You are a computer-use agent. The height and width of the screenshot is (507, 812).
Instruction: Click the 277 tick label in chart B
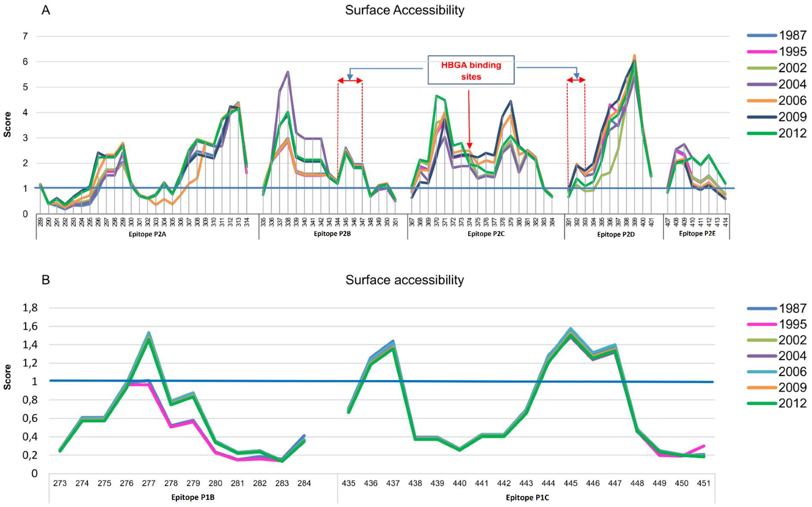[x=149, y=483]
